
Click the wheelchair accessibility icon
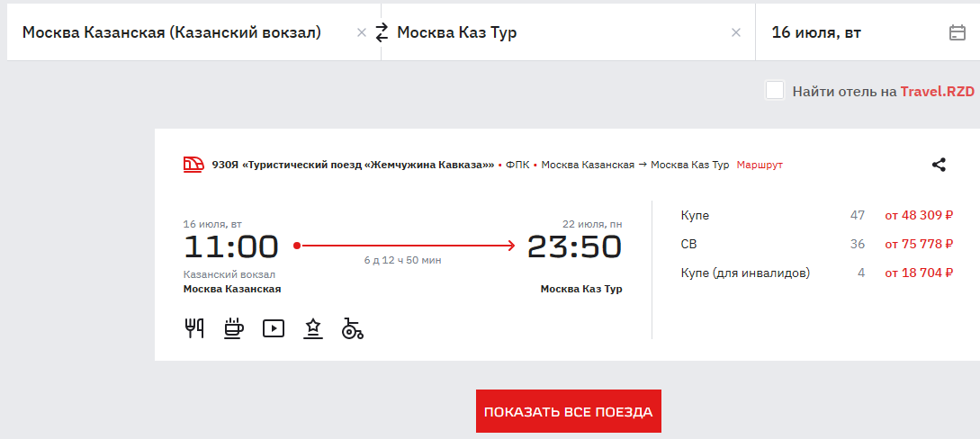(x=353, y=327)
